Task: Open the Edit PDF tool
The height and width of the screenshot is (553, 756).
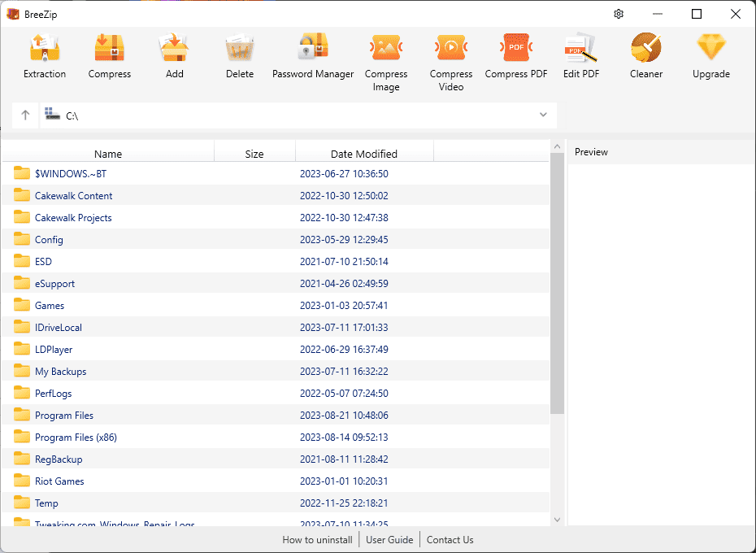Action: (581, 49)
